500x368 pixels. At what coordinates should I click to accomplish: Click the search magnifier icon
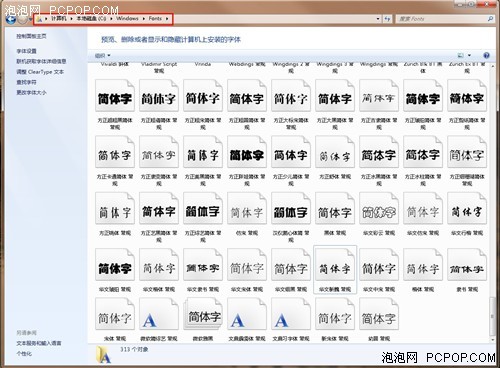[x=490, y=19]
